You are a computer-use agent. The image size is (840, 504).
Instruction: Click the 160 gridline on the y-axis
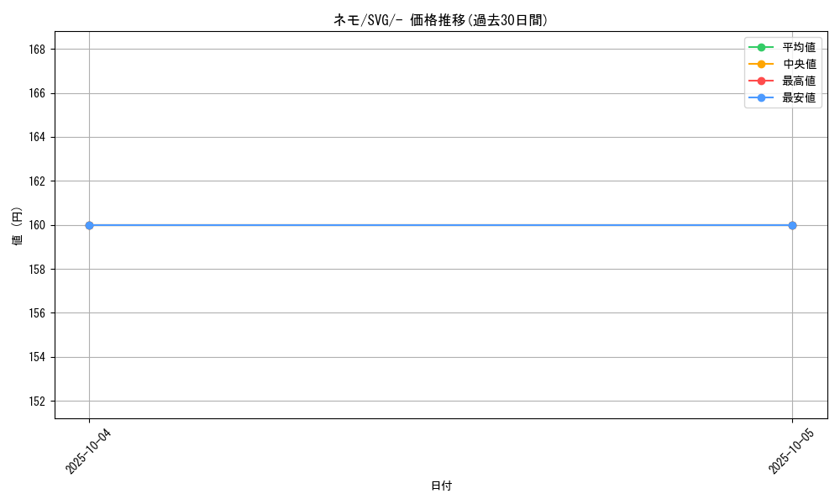pyautogui.click(x=420, y=225)
